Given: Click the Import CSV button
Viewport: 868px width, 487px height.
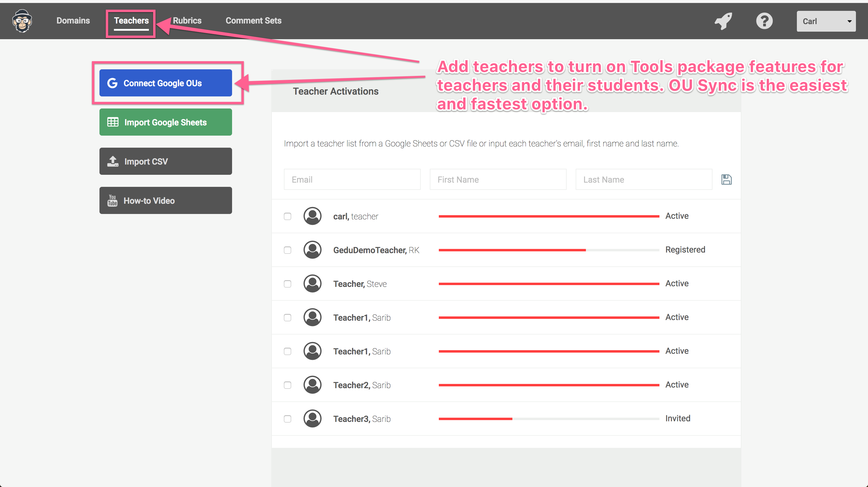Looking at the screenshot, I should pos(165,162).
